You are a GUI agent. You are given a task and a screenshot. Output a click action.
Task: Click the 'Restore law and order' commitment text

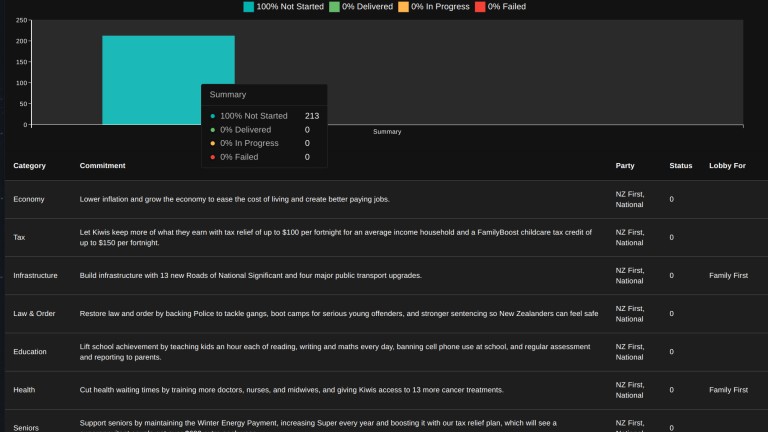click(339, 313)
